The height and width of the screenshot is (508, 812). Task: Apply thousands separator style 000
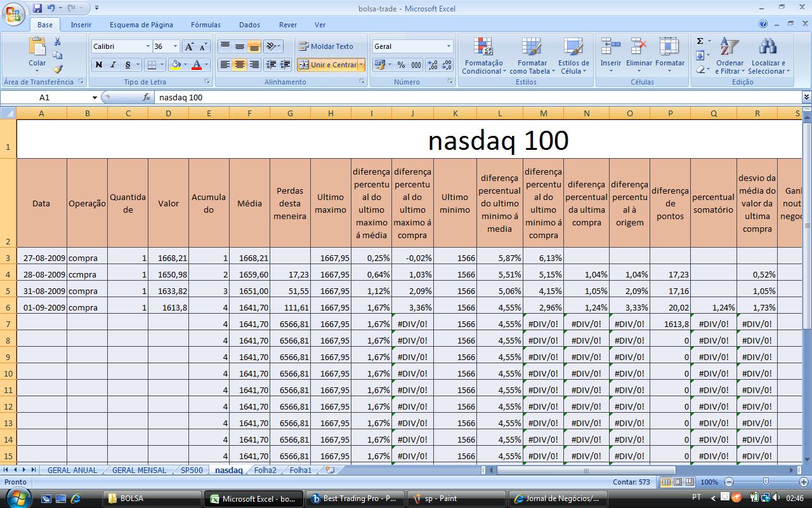(x=416, y=65)
